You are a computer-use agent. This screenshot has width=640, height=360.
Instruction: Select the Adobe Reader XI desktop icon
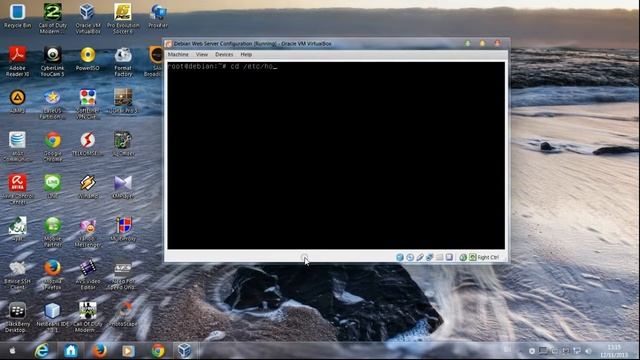point(17,62)
